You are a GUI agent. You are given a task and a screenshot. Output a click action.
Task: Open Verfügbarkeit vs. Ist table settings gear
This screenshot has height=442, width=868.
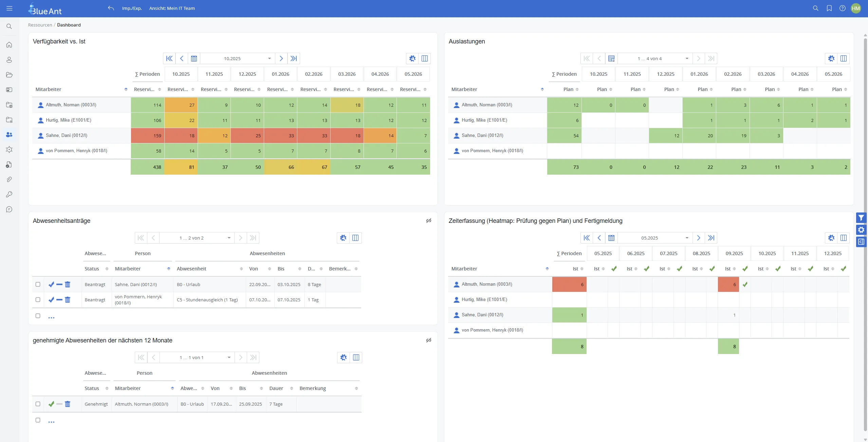(412, 58)
